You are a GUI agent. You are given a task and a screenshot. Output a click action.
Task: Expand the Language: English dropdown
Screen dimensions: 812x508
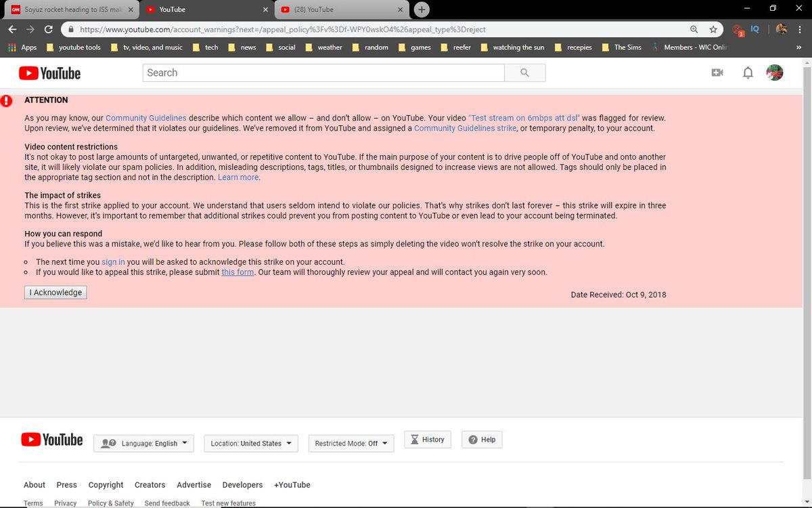pyautogui.click(x=143, y=443)
